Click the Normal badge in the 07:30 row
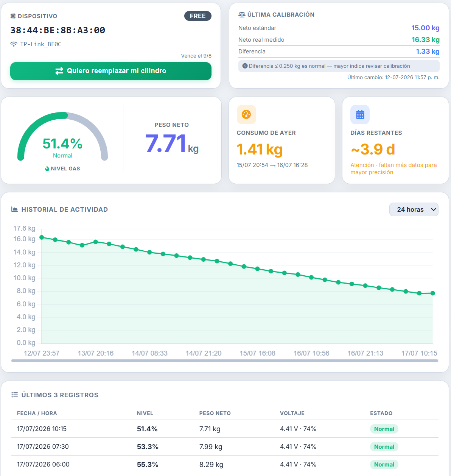 click(x=384, y=447)
